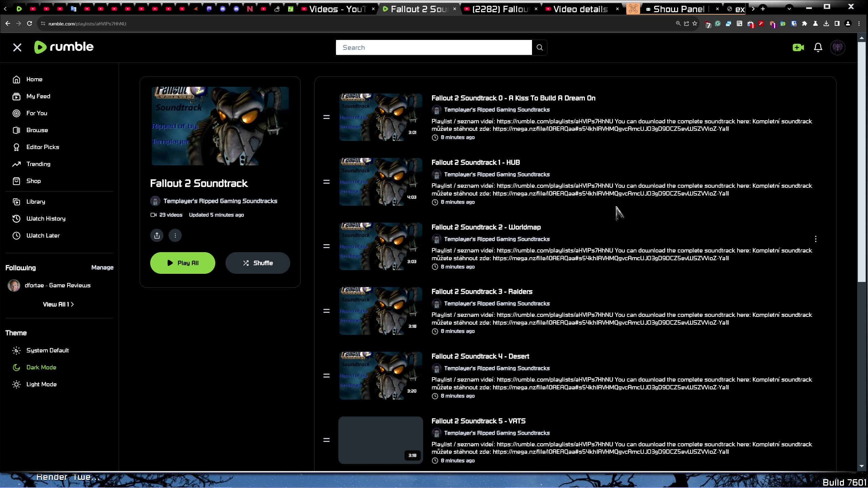
Task: Enable Light Mode theme
Action: (41, 384)
